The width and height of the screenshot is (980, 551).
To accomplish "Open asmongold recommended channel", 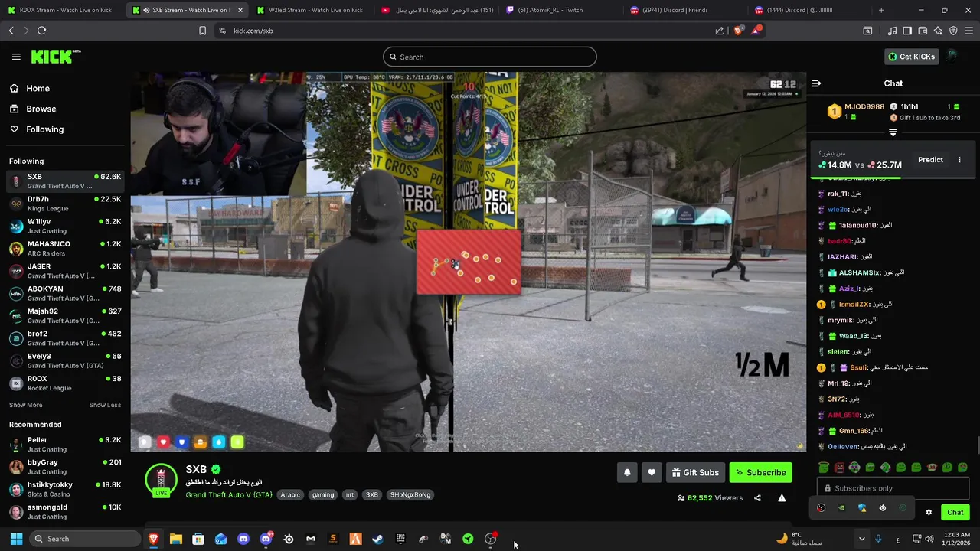I will pyautogui.click(x=65, y=512).
